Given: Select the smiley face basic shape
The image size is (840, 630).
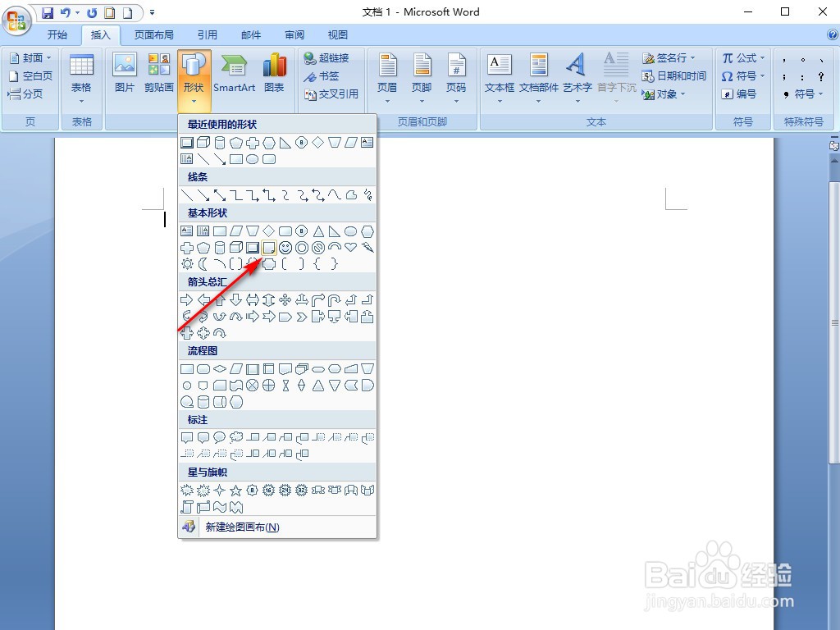Looking at the screenshot, I should [x=285, y=248].
